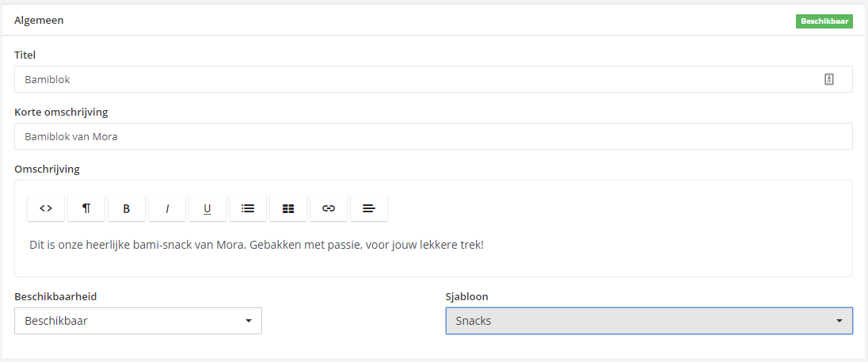Insert a bulleted list
Image resolution: width=868 pixels, height=362 pixels.
point(248,208)
